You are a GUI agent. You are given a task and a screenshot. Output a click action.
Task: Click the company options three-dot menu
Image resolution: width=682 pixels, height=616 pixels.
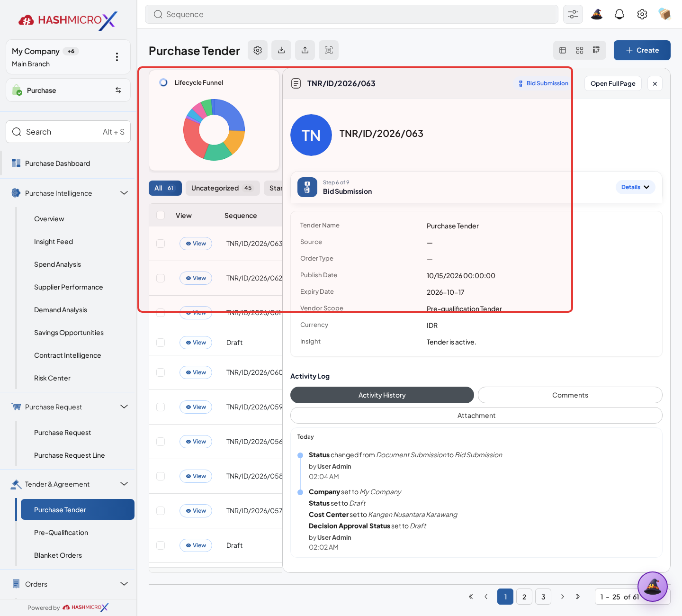[x=117, y=57]
